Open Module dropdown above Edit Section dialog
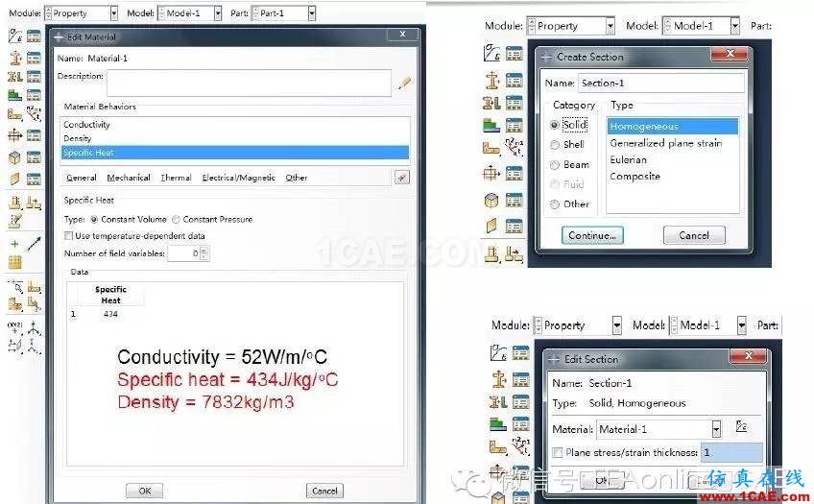The image size is (814, 504). (x=616, y=325)
